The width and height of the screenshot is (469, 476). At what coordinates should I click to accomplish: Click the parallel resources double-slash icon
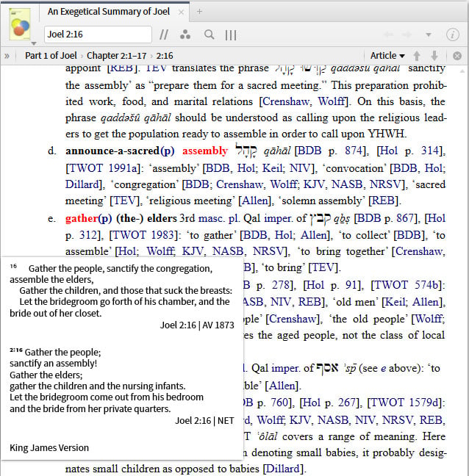[x=164, y=35]
